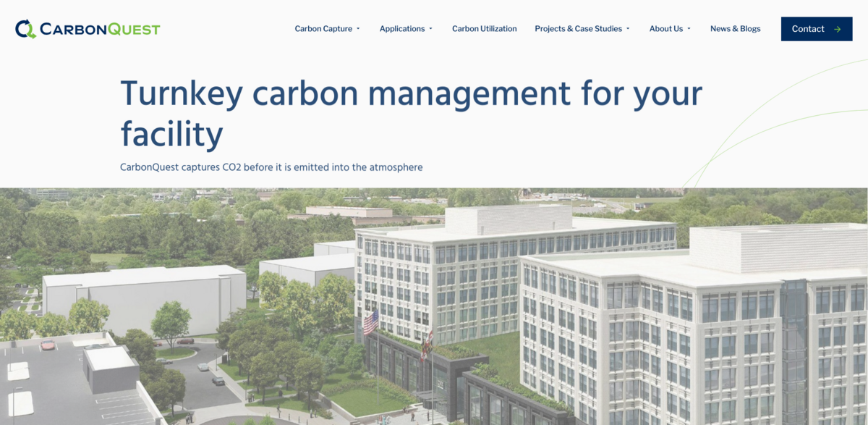
Task: Click the CarbonQuest wordmark text
Action: pos(100,29)
